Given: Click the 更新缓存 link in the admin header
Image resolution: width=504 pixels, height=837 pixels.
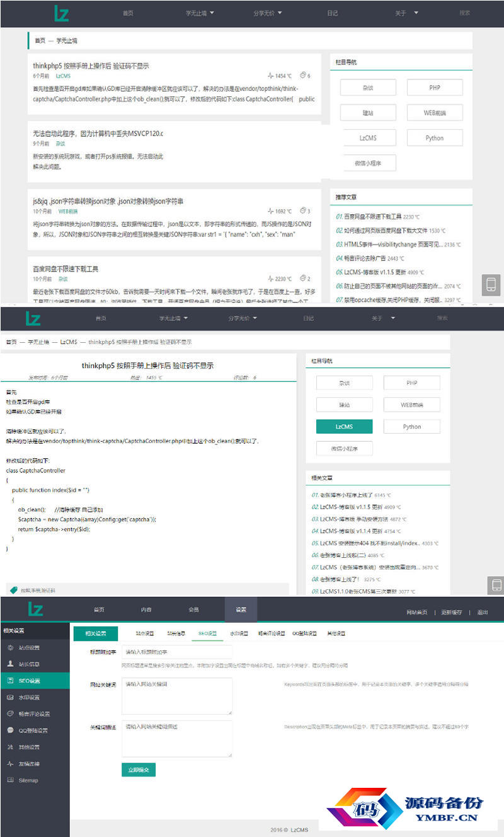Looking at the screenshot, I should coord(452,612).
